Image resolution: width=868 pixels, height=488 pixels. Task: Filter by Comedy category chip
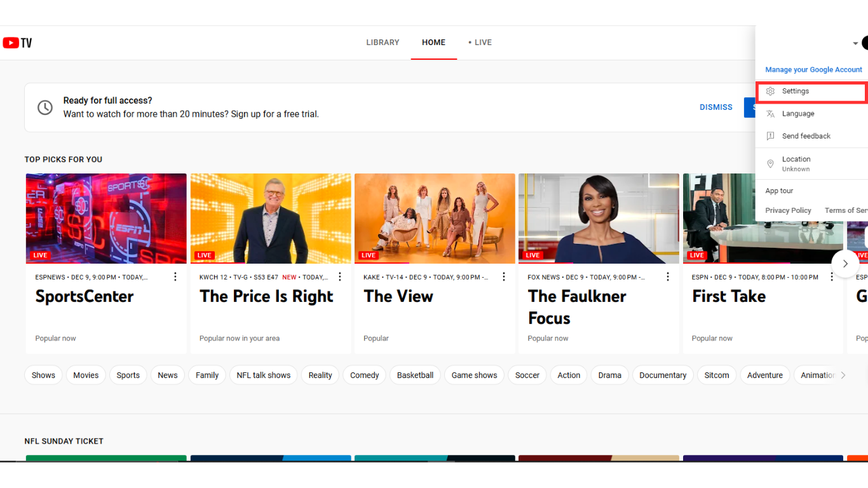[x=365, y=375]
